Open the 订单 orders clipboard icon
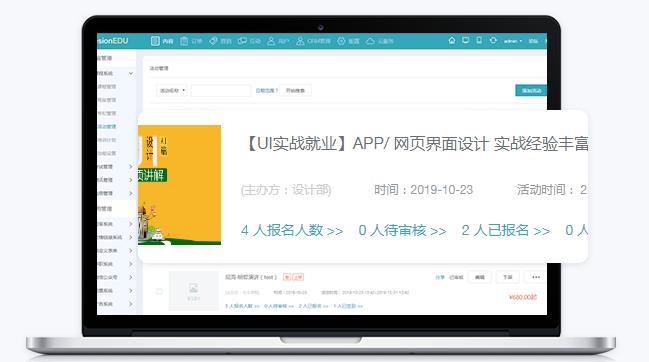This screenshot has width=649, height=362. [x=184, y=41]
